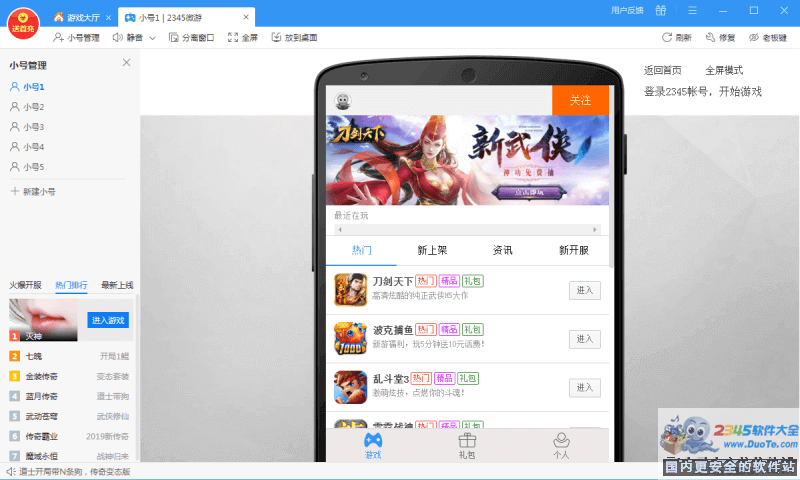Viewport: 800px width, 480px height.
Task: Switch to 最新上线 sidebar tab
Action: (117, 285)
